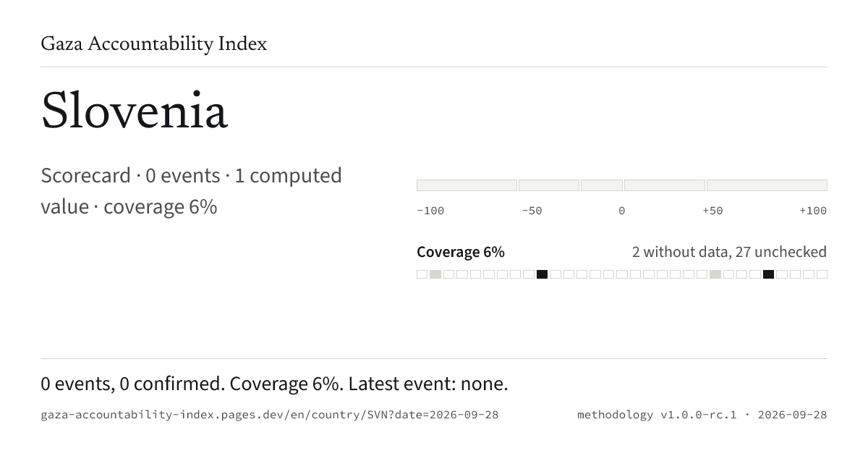Click the 'Latest event: none' summary line
Screen dimensions: 868x456
pos(428,384)
